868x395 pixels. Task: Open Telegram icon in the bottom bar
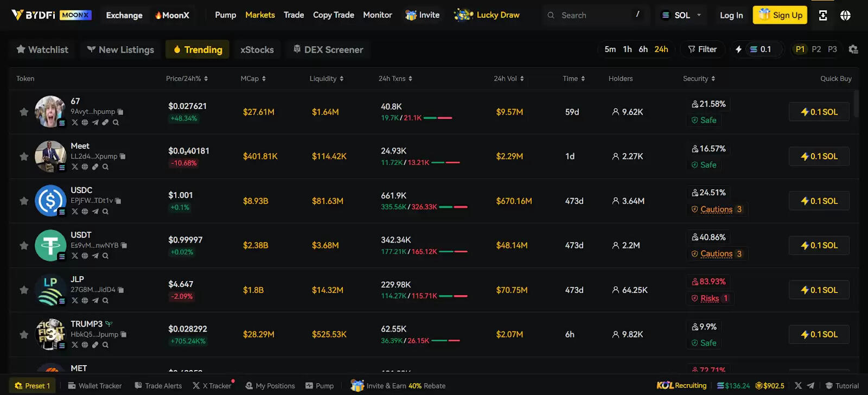(810, 386)
